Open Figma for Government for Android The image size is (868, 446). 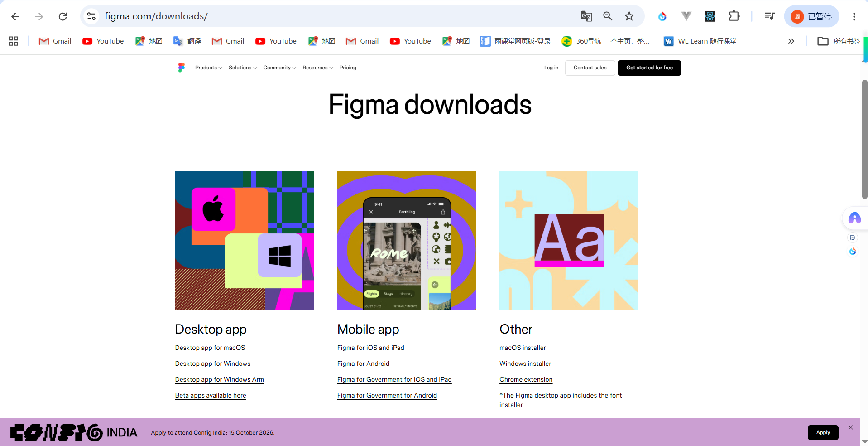click(387, 395)
